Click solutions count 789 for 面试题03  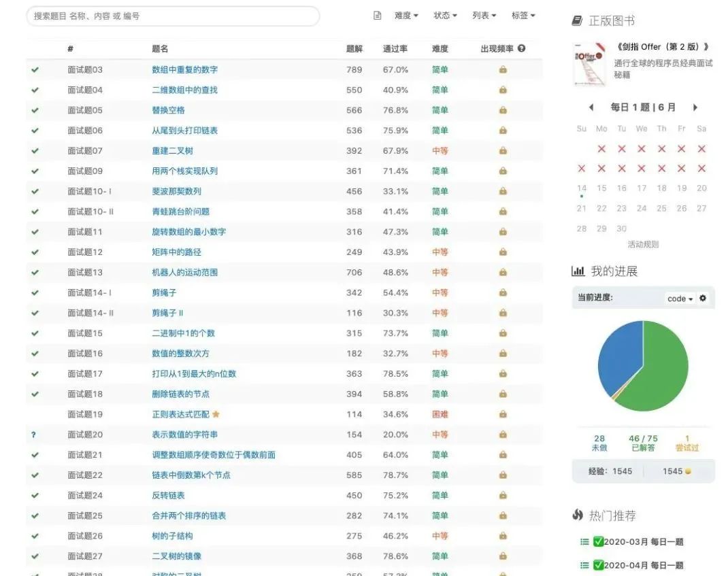(x=354, y=69)
